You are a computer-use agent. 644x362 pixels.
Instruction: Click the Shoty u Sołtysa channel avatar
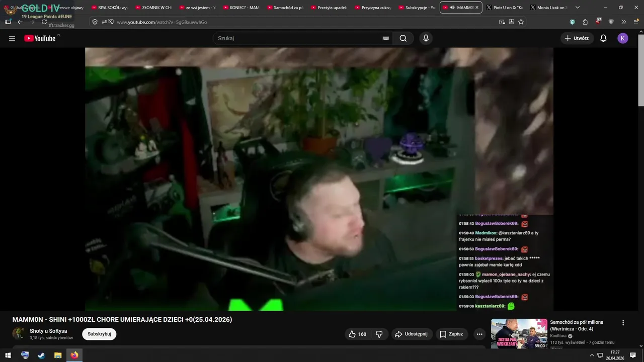point(19,333)
